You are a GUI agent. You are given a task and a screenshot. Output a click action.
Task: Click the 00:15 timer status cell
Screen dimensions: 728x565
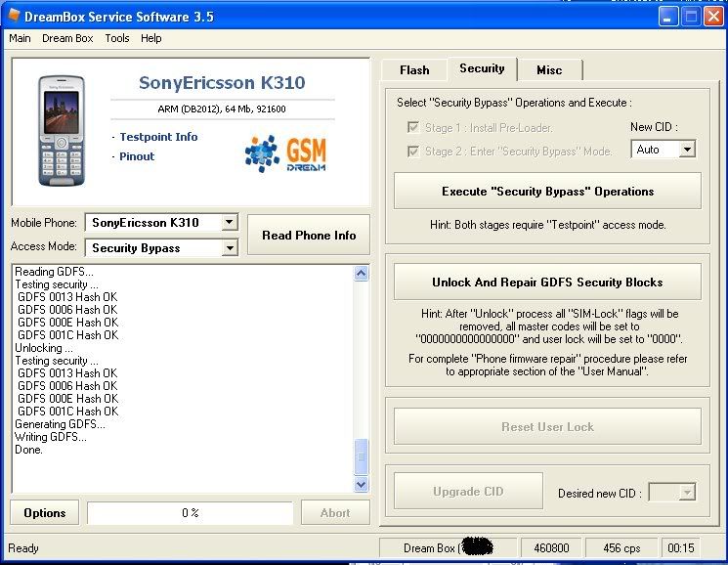pyautogui.click(x=681, y=548)
